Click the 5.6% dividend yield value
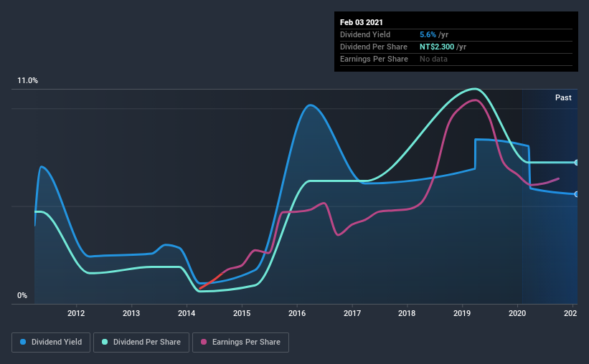This screenshot has width=589, height=364. coord(428,34)
